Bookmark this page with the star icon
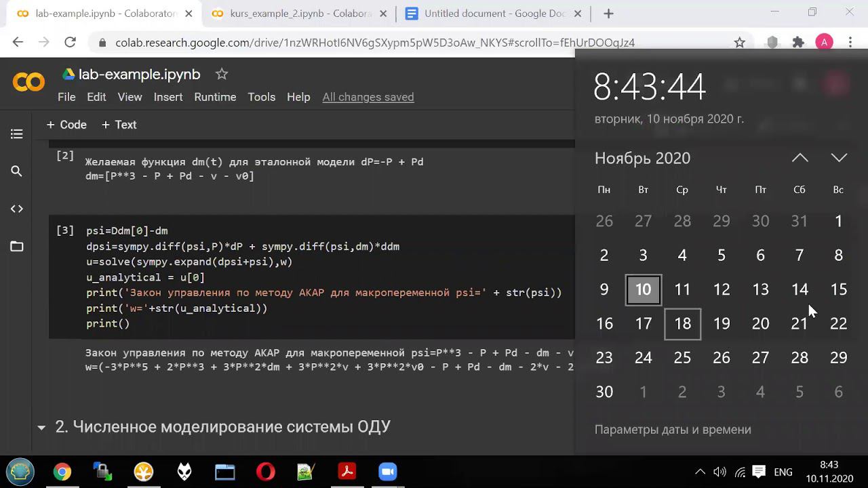Screen dimensions: 868x488 (x=740, y=42)
